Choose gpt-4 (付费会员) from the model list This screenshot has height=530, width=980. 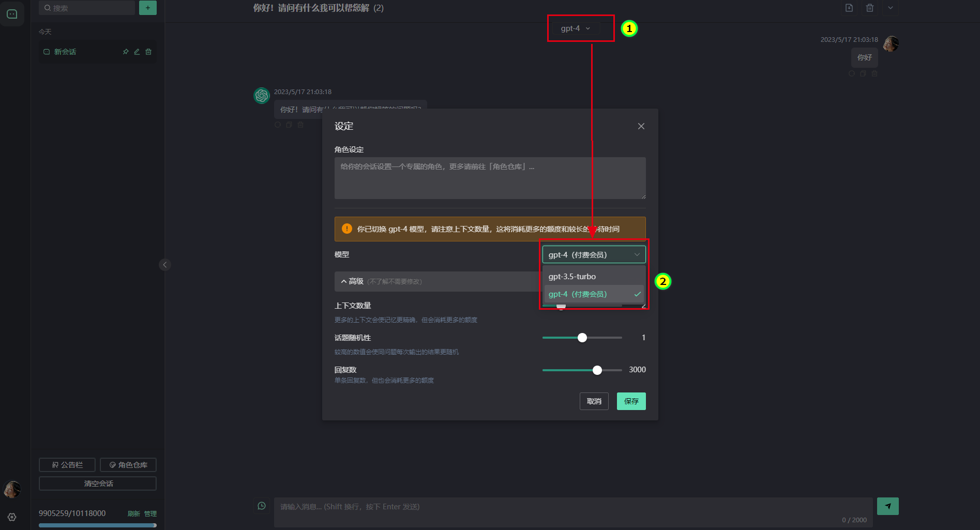594,294
